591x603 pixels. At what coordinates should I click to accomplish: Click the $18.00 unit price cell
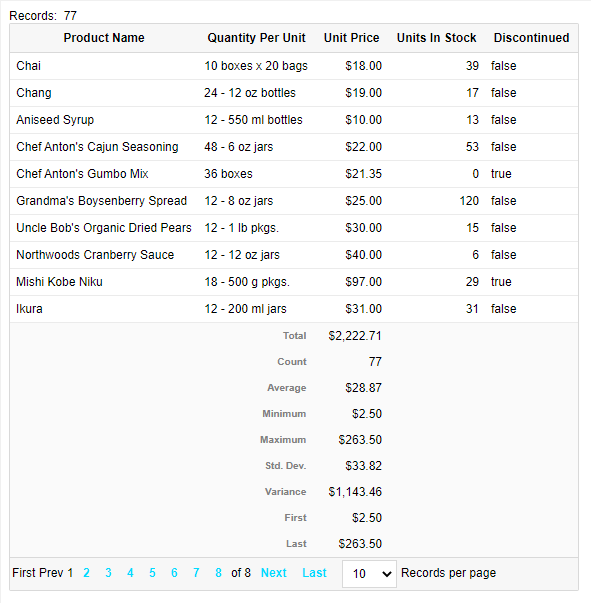coord(363,66)
